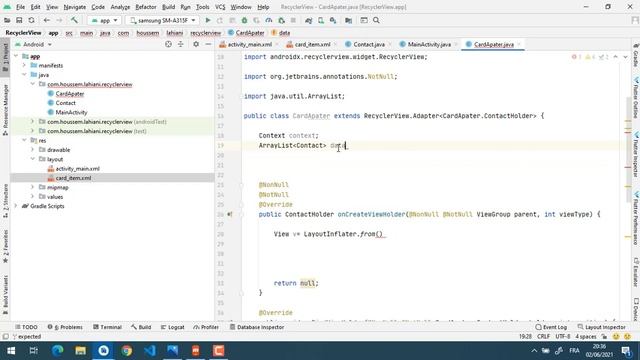Click the Sync/Reload toolbar icon

(31, 20)
